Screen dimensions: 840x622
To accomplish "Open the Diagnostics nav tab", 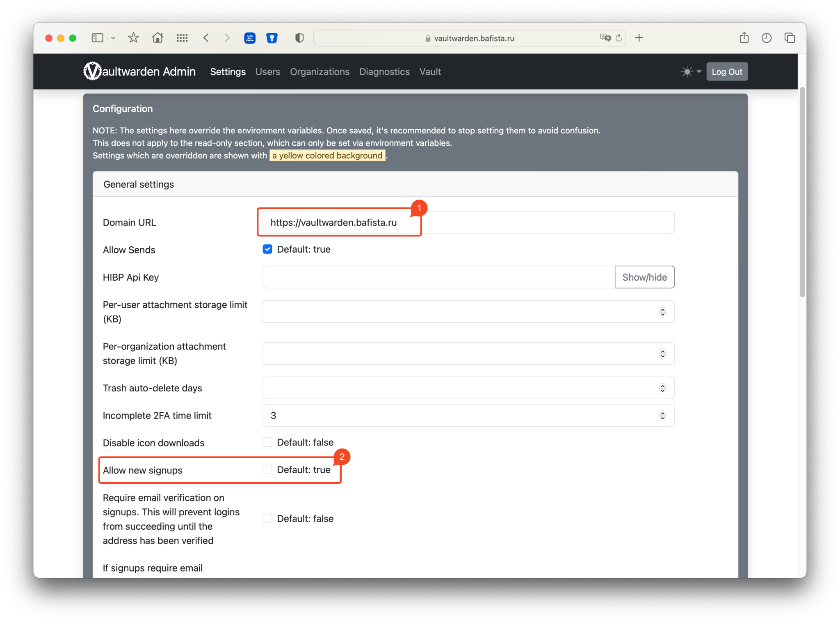I will [x=384, y=72].
